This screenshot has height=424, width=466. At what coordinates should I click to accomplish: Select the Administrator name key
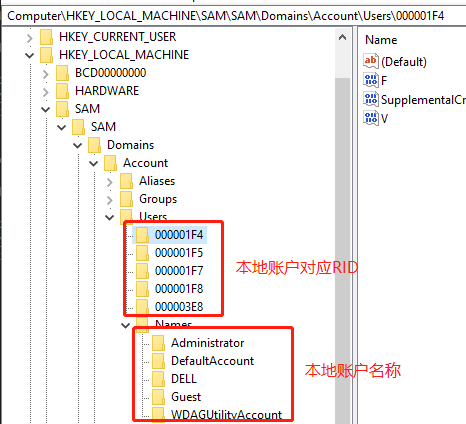tap(207, 343)
